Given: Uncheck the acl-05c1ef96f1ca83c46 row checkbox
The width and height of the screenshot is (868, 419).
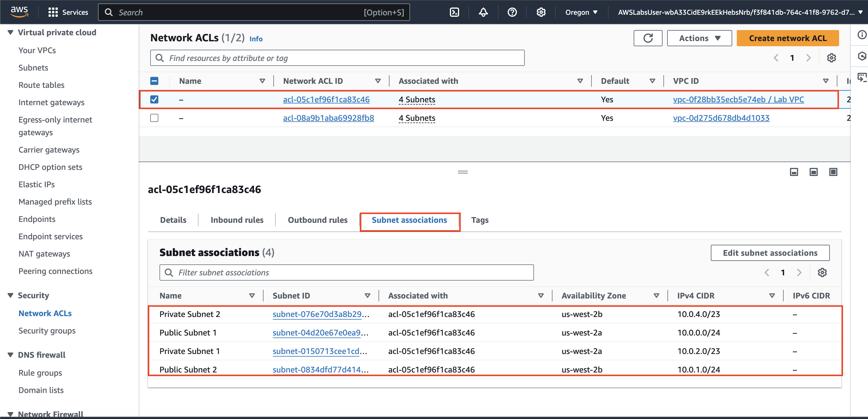Looking at the screenshot, I should pyautogui.click(x=154, y=99).
